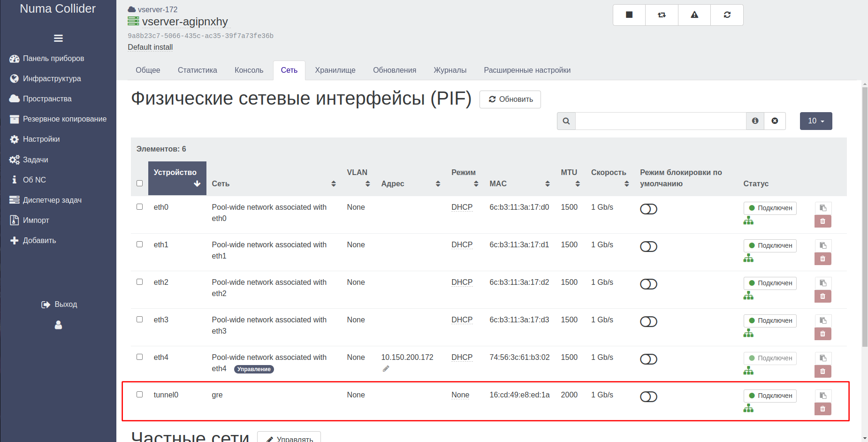This screenshot has width=868, height=442.
Task: Open the Расширенные настройки tab
Action: [527, 70]
